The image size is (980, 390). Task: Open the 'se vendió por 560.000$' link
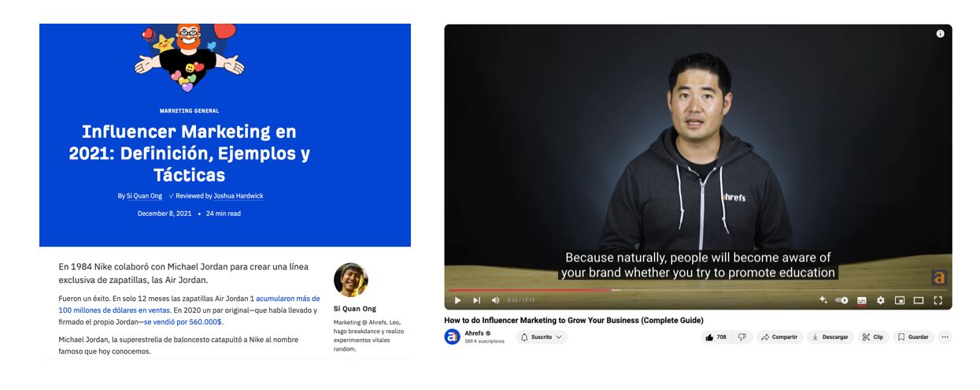183,321
